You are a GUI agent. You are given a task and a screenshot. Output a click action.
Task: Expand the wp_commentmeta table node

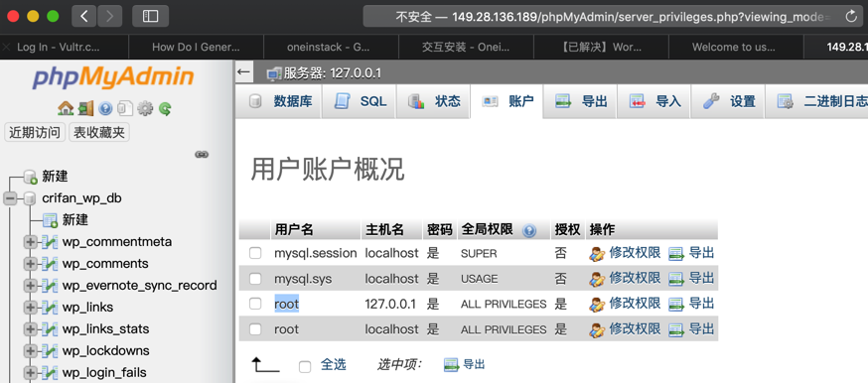coord(30,242)
